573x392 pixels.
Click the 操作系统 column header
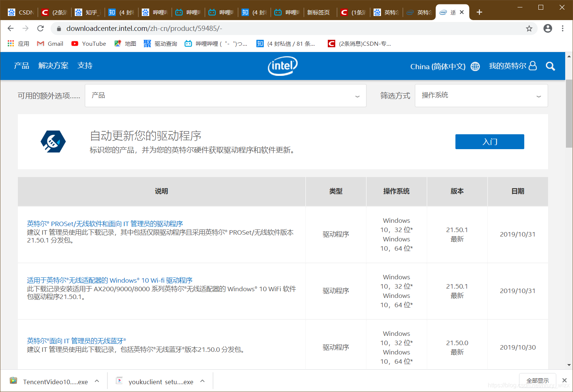click(396, 191)
